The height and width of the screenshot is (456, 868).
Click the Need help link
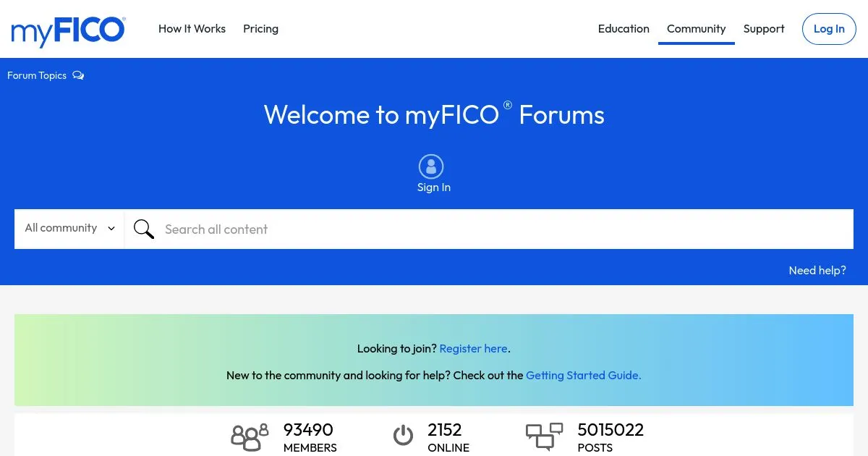[817, 270]
